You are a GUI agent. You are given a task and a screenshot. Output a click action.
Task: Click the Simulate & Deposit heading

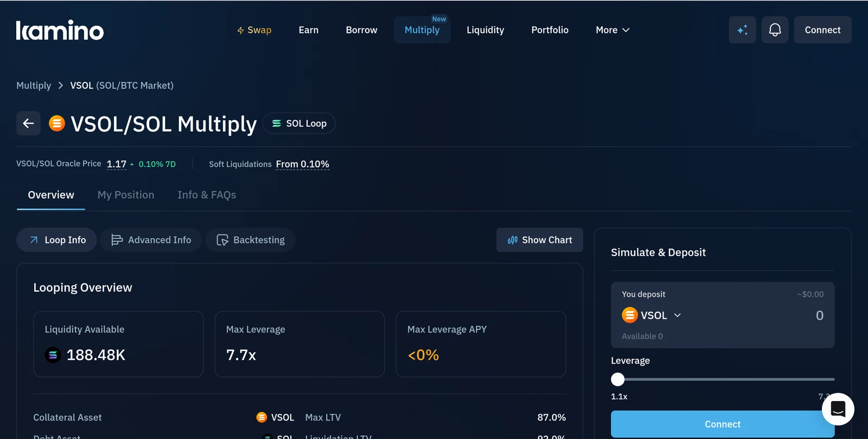tap(659, 253)
